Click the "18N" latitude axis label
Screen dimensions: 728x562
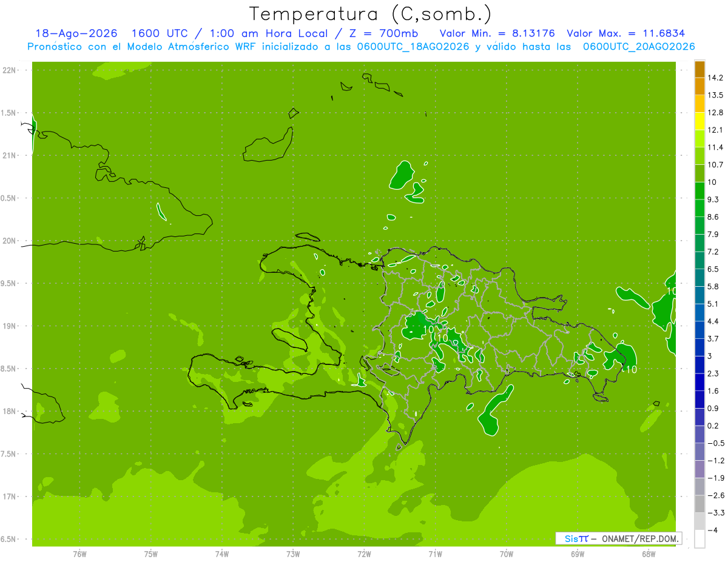(10, 411)
